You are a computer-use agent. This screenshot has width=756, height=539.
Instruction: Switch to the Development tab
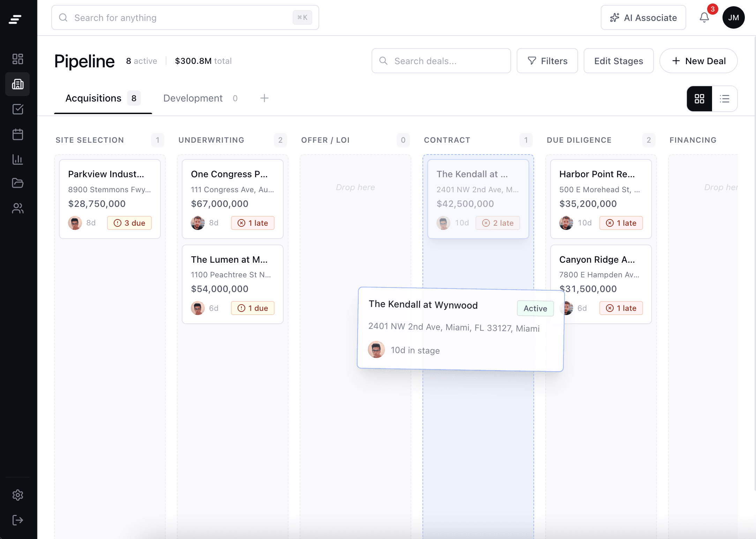(x=193, y=98)
